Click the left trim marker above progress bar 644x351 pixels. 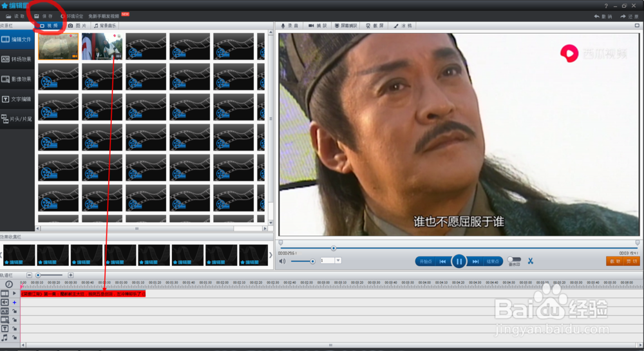(x=281, y=243)
